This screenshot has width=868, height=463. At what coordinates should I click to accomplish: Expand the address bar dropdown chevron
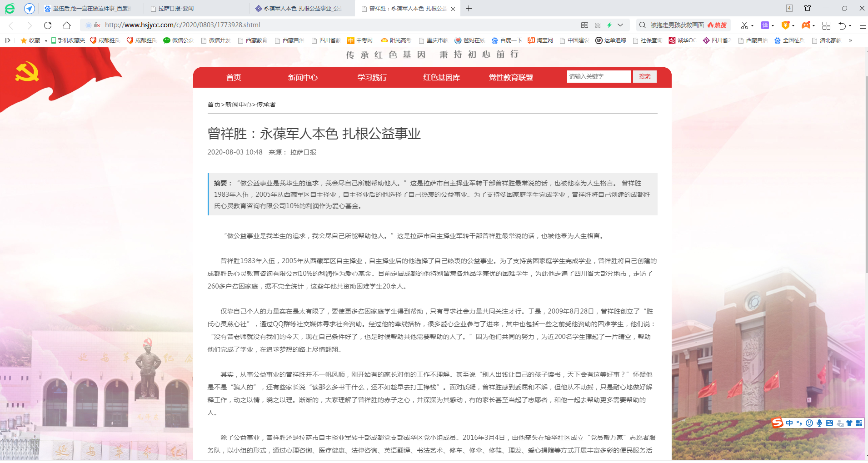click(620, 25)
